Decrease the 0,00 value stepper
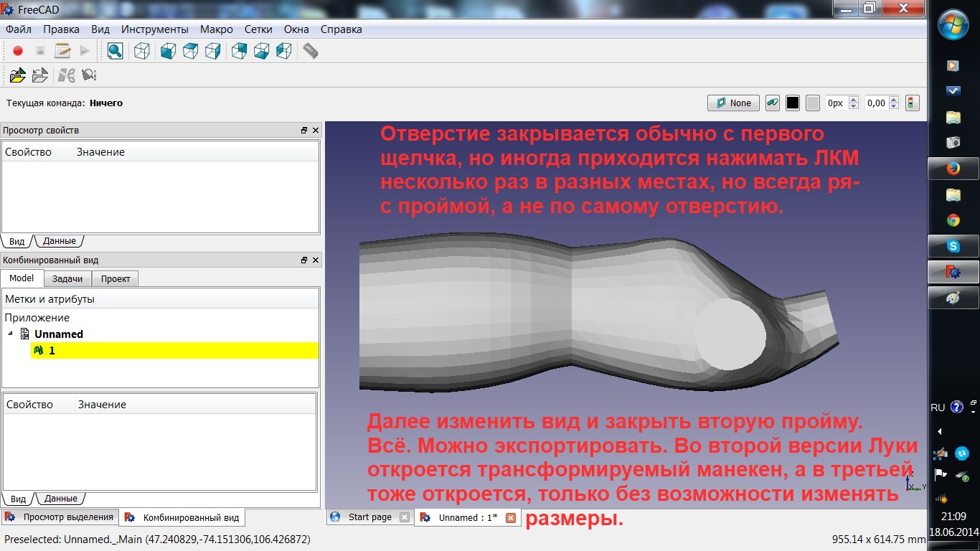980x551 pixels. click(x=894, y=106)
